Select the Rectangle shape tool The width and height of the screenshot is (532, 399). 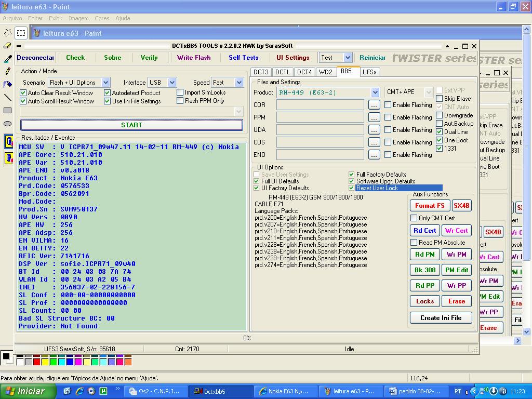[x=8, y=110]
